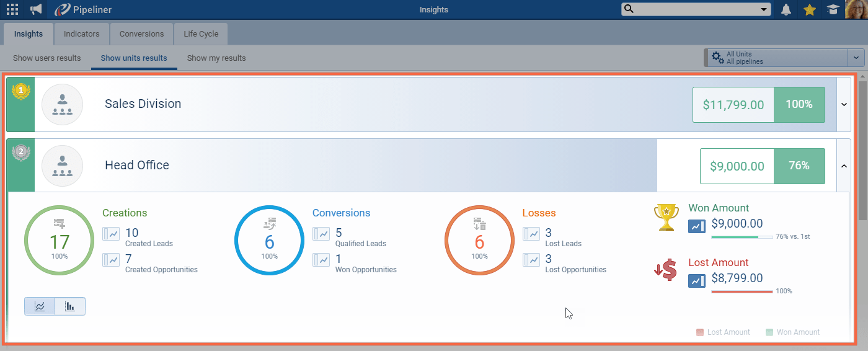868x351 pixels.
Task: Open the graduation cap learning icon
Action: point(832,9)
